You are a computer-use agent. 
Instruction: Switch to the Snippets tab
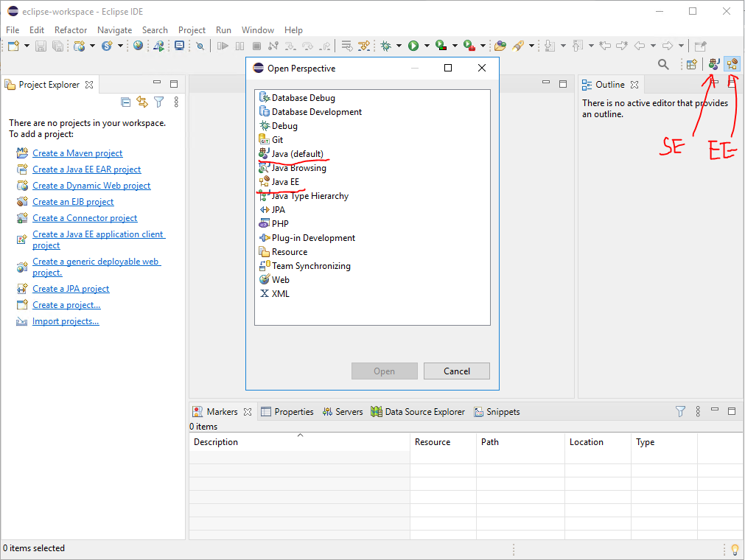(497, 412)
